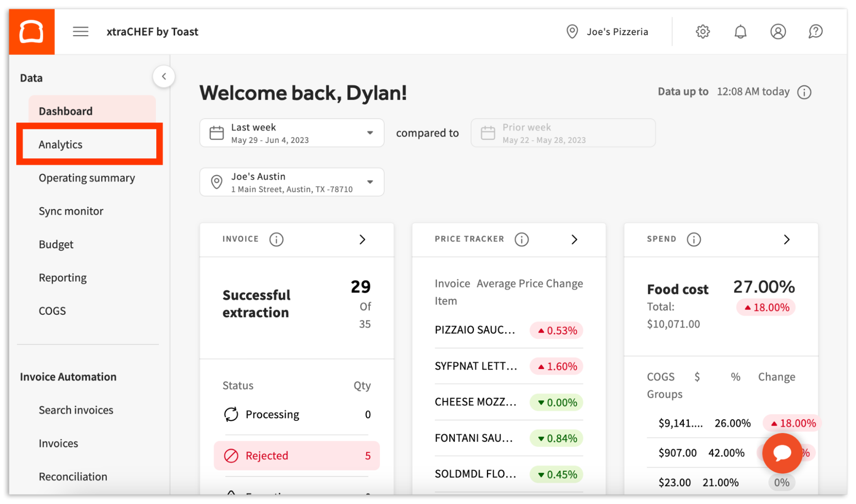Click the Price Tracker info icon

click(522, 239)
